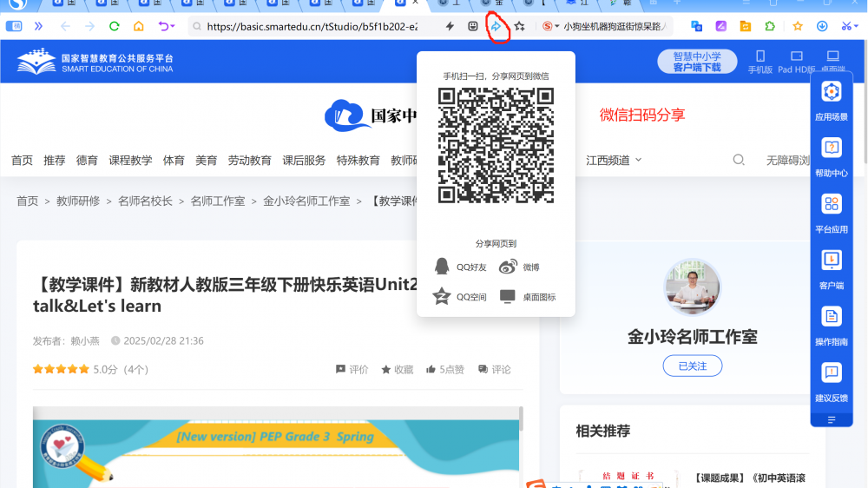
Task: Click the courseware preview vertical scrollbar
Action: pos(521,419)
